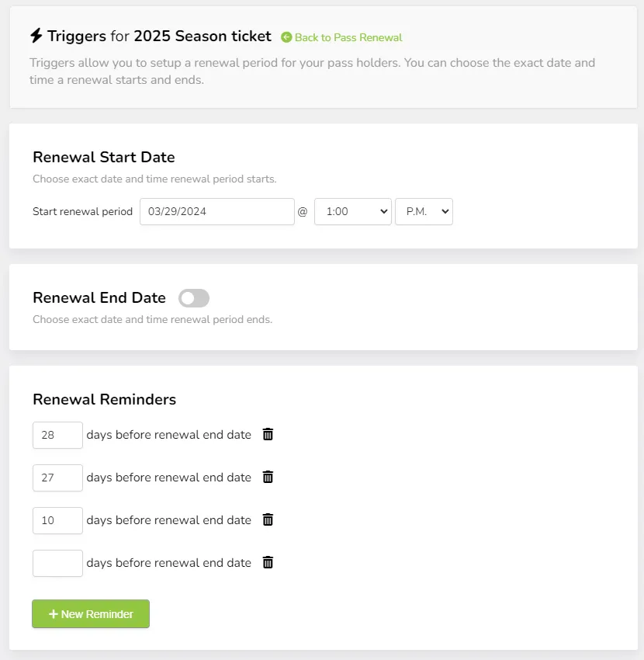Click the Start renewal period label
Viewport: 644px width, 660px height.
(x=82, y=211)
